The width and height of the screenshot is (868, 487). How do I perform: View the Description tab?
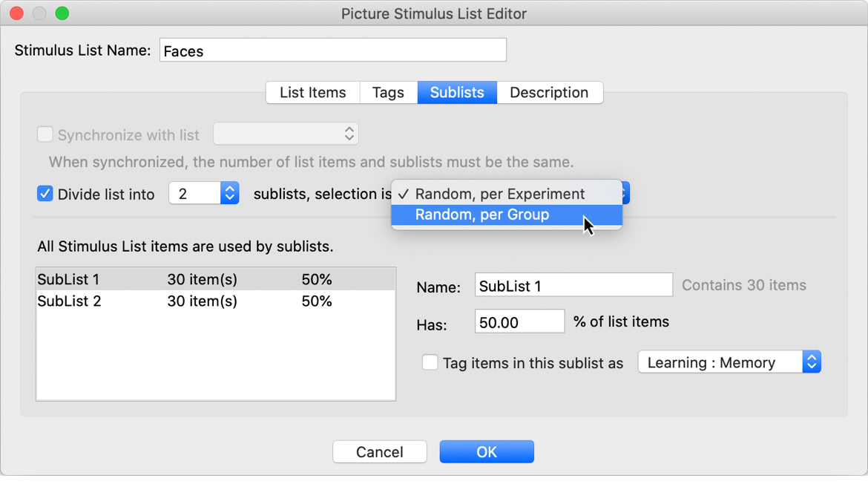tap(550, 92)
